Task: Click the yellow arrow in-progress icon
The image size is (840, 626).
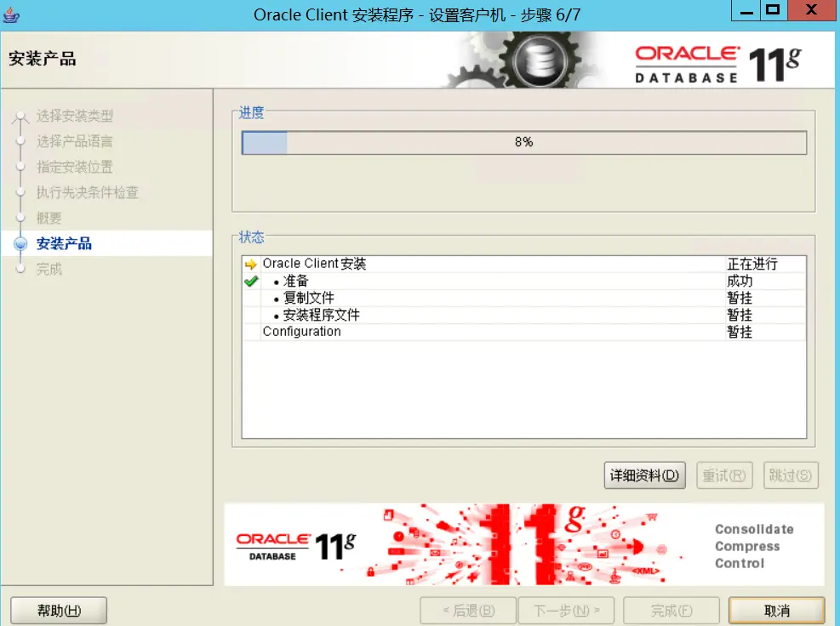Action: coord(251,264)
